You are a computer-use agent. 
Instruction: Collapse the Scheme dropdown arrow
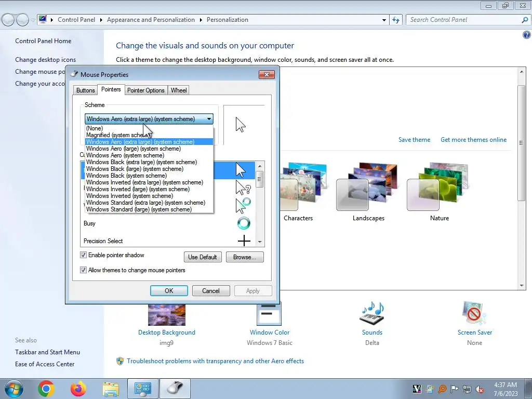pyautogui.click(x=209, y=119)
